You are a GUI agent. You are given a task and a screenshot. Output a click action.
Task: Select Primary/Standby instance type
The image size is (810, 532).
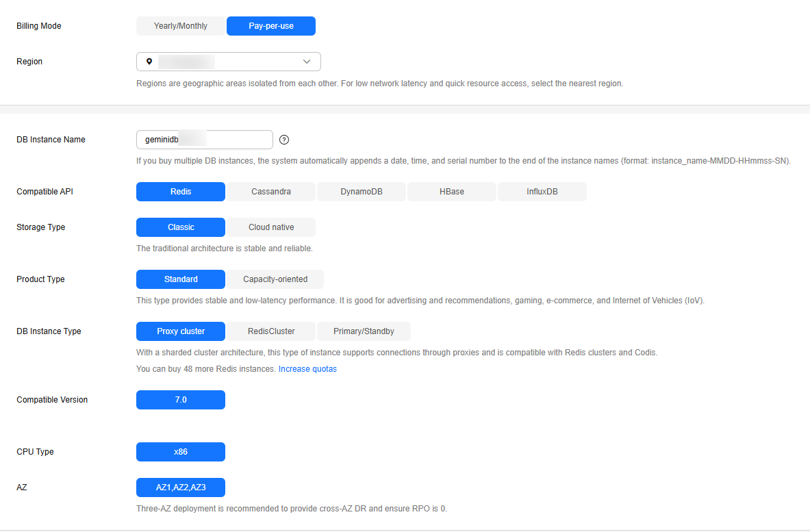coord(364,331)
